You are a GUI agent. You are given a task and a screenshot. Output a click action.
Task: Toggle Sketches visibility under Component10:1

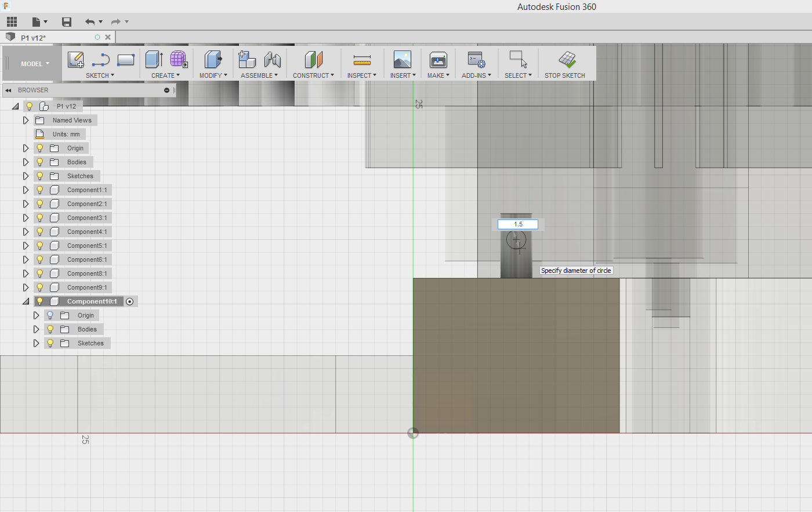pyautogui.click(x=50, y=343)
